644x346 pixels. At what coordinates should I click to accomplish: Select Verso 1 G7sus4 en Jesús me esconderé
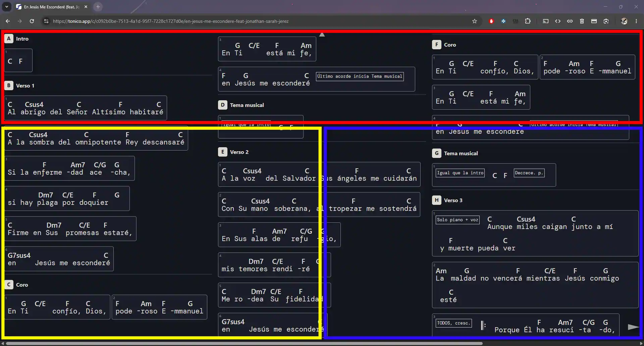click(59, 259)
